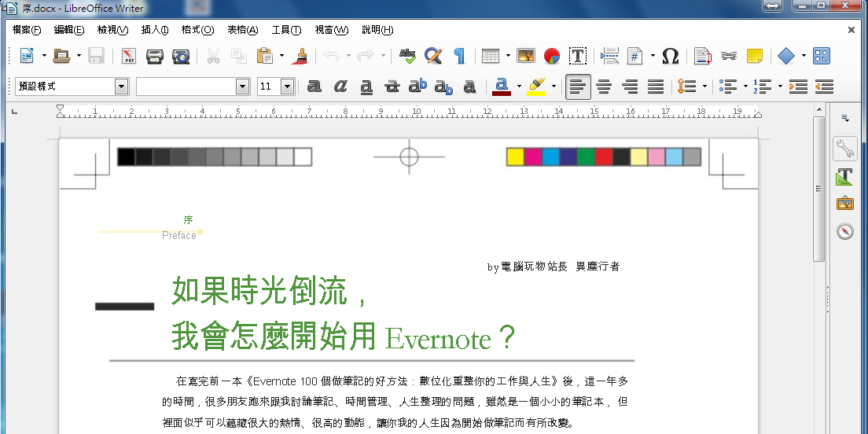The image size is (868, 434).
Task: Open the 工具(T) menu
Action: 286,30
